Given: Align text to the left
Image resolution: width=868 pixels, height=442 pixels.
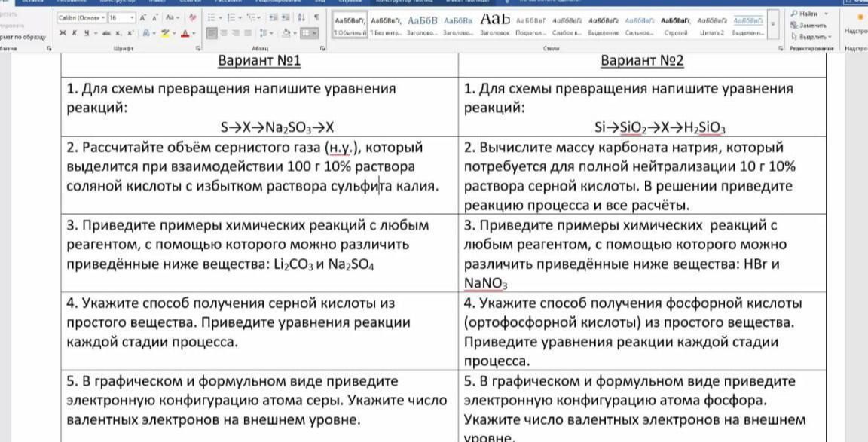Looking at the screenshot, I should pos(212,33).
